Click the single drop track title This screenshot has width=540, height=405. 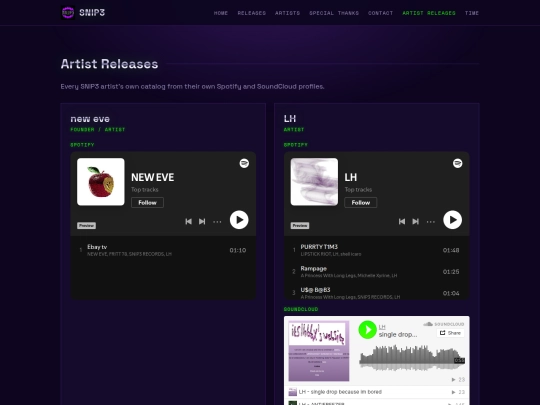398,334
